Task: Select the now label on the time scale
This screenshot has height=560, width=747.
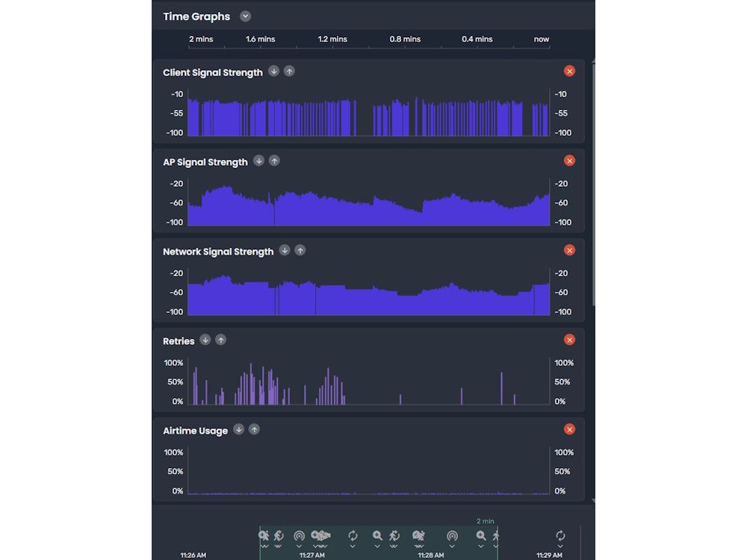Action: 540,39
